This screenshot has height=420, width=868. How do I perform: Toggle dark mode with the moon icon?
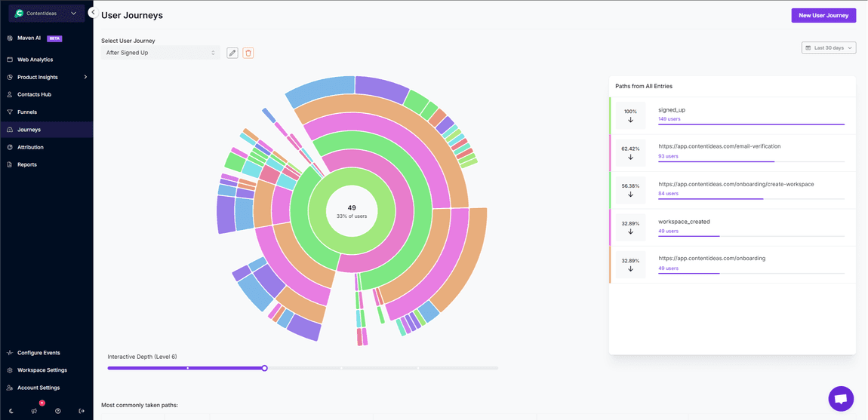click(x=11, y=411)
